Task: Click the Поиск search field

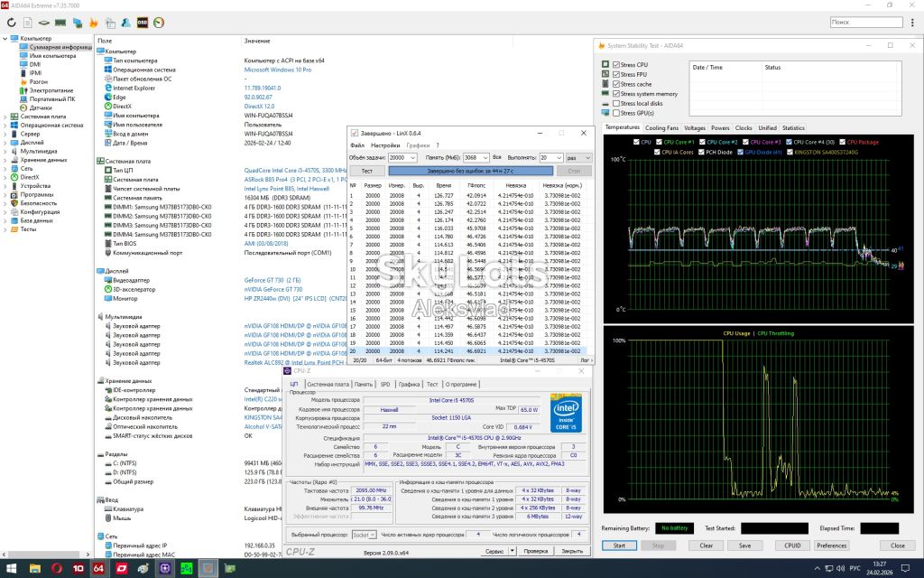Action: point(866,23)
